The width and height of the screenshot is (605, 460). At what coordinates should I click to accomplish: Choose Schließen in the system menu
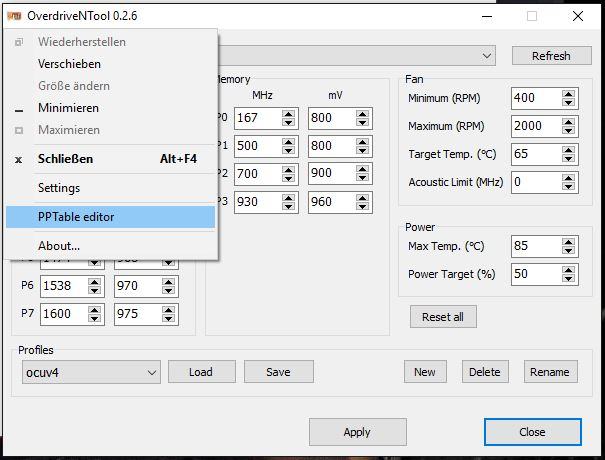(110, 159)
